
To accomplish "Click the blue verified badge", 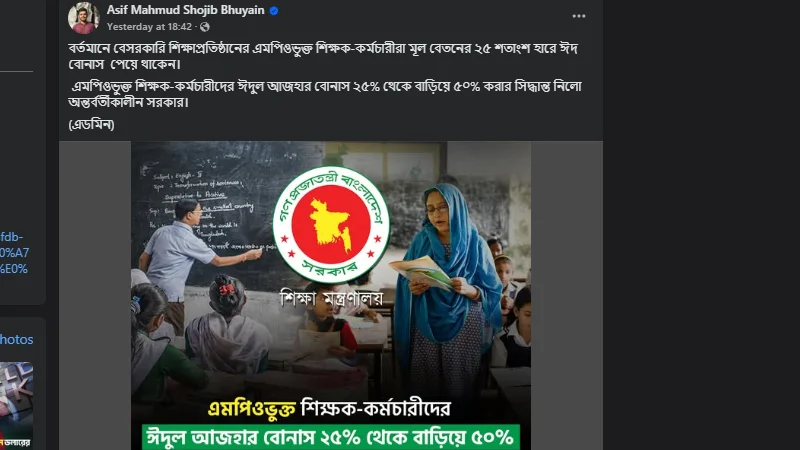I will pos(274,11).
